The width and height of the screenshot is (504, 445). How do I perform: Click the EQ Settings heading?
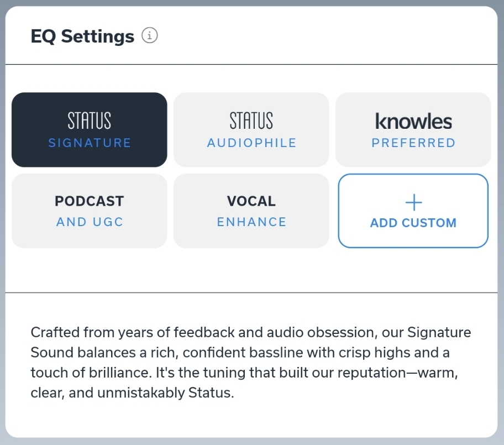pyautogui.click(x=82, y=36)
